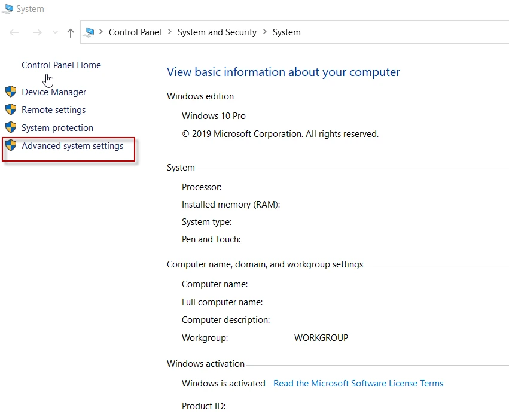Viewport: 509px width, 420px height.
Task: Click the shield icon beside Remote settings
Action: tap(11, 109)
